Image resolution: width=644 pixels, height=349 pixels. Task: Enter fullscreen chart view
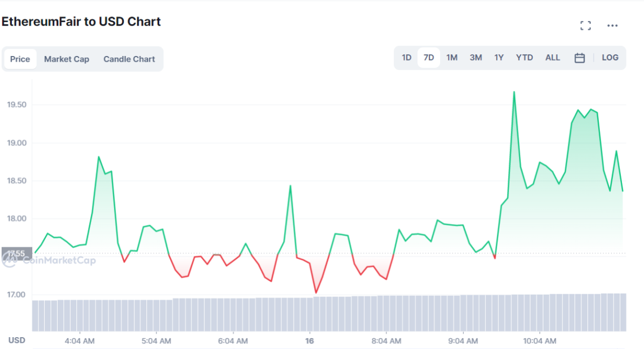click(x=585, y=25)
